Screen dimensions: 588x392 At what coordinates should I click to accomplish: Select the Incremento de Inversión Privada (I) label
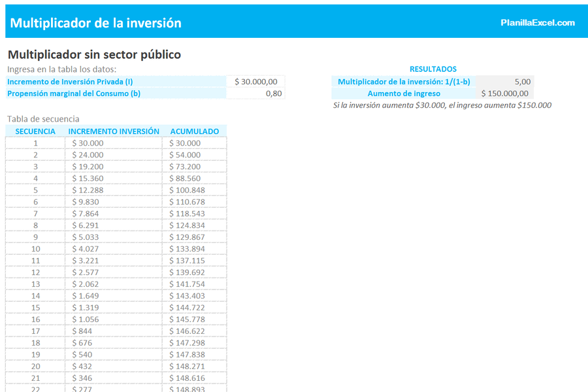pos(70,82)
